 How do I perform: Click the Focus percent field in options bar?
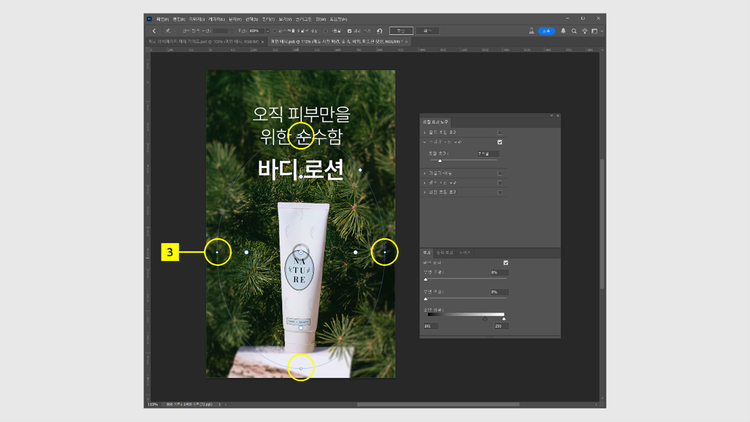tap(256, 31)
